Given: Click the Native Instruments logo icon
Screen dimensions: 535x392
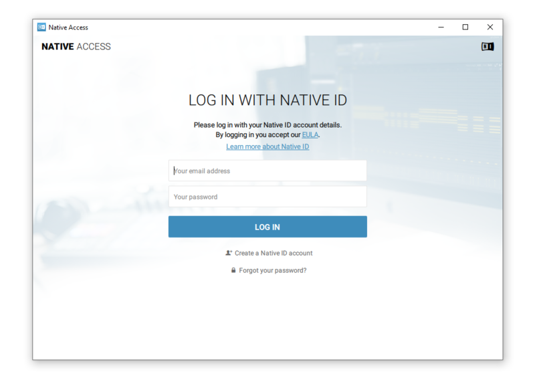Looking at the screenshot, I should (x=488, y=46).
